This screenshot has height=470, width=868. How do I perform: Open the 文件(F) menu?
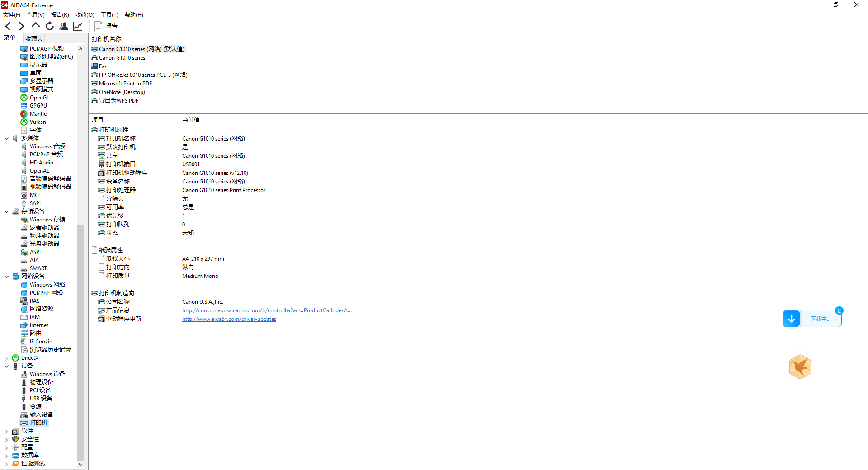(x=11, y=15)
